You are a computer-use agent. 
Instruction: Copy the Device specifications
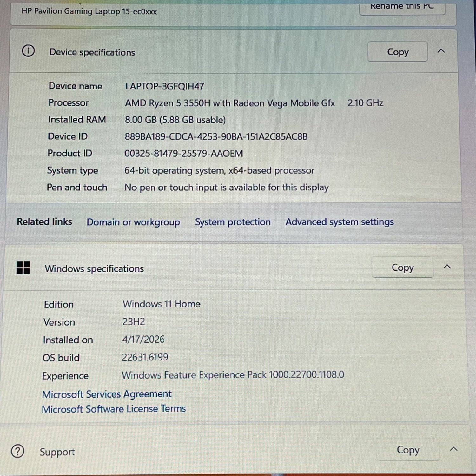click(398, 52)
